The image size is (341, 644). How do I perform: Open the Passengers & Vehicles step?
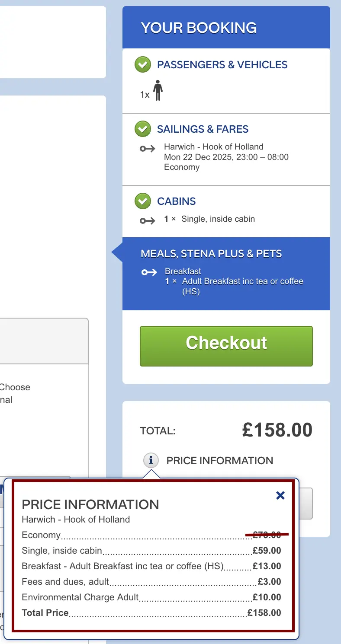point(222,65)
